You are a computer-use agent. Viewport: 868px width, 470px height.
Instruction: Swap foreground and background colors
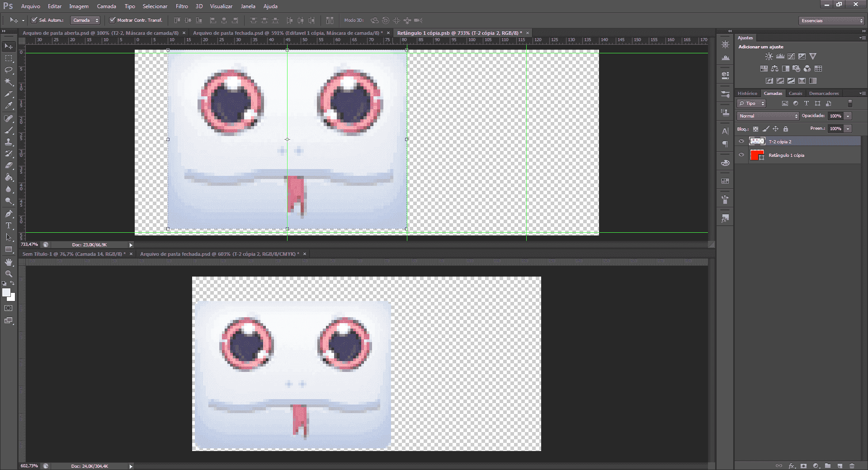point(12,283)
